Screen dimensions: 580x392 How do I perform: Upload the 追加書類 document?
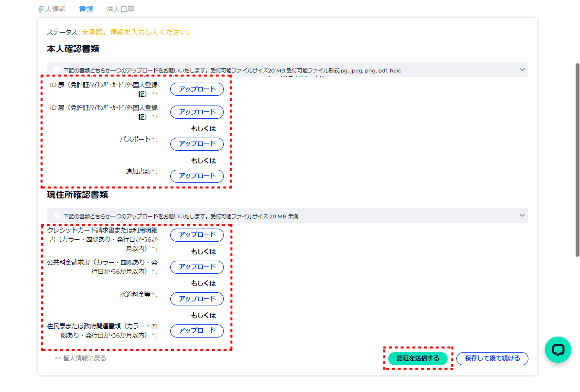pos(197,176)
